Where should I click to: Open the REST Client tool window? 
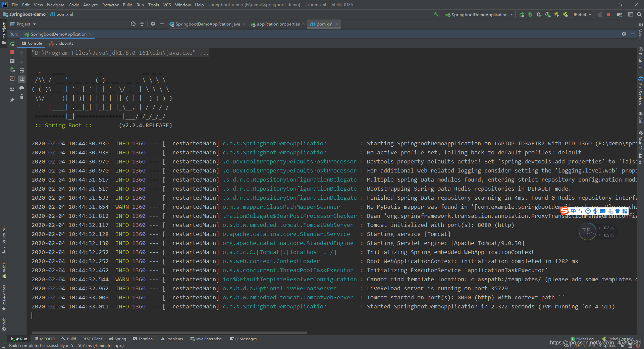92,339
